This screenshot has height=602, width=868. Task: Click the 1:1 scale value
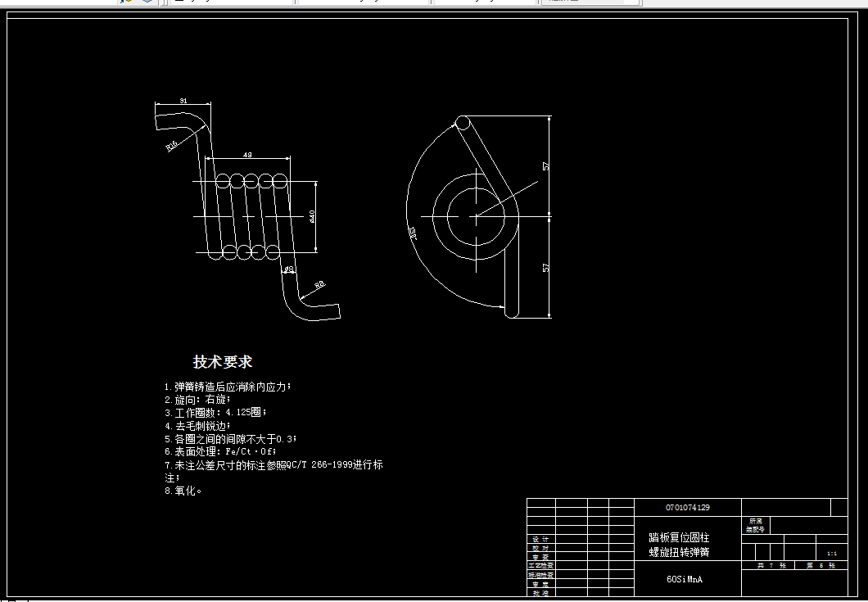click(x=832, y=553)
